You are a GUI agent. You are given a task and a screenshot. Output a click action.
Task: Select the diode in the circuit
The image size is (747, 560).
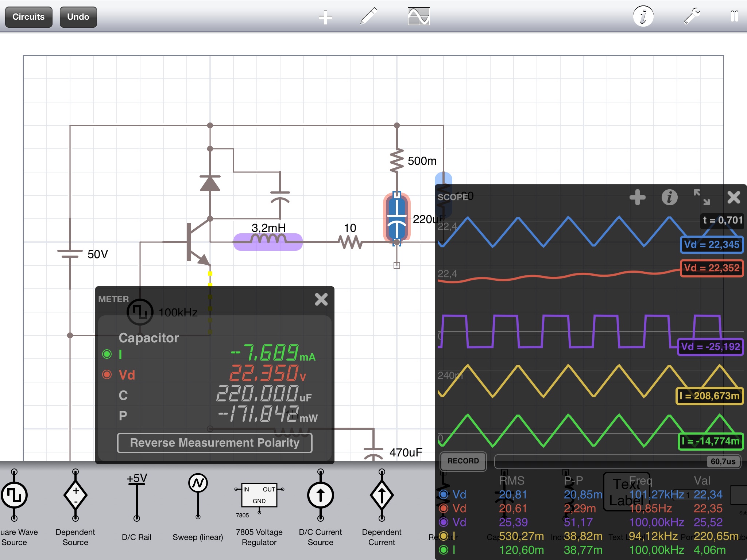pos(210,183)
